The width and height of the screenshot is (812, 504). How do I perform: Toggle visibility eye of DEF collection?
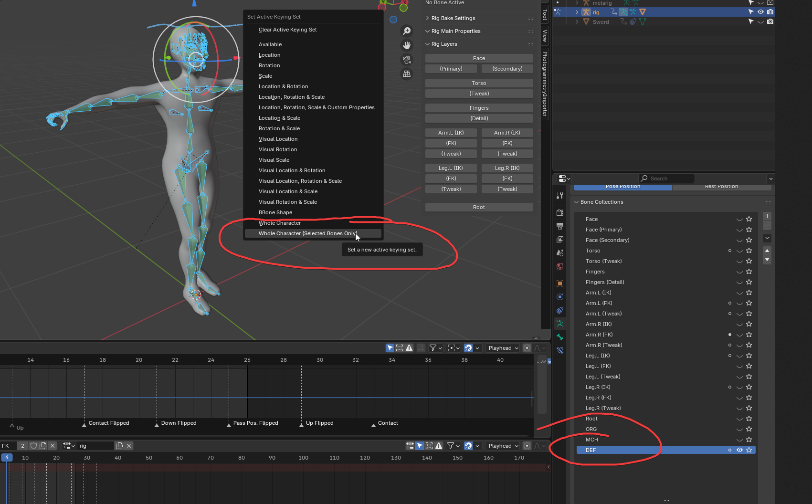739,450
